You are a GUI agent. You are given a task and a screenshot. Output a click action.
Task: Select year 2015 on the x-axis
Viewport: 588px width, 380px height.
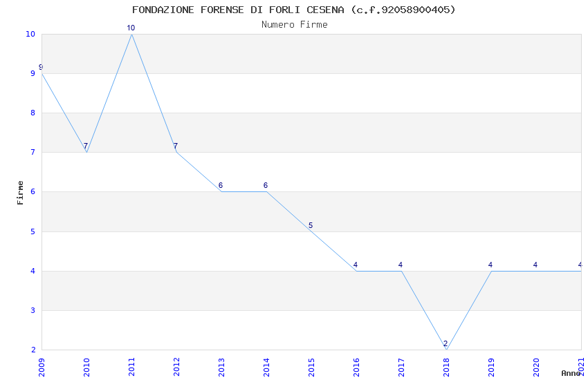click(311, 368)
